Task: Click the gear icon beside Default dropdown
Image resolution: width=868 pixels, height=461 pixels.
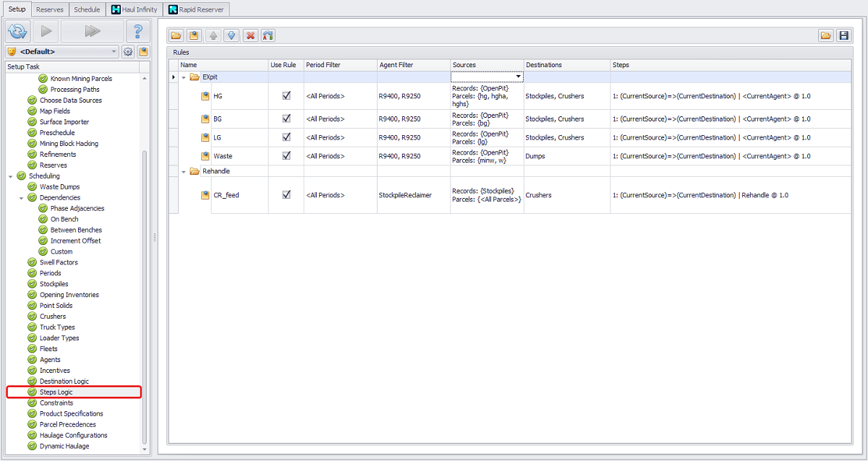Action: [x=128, y=52]
